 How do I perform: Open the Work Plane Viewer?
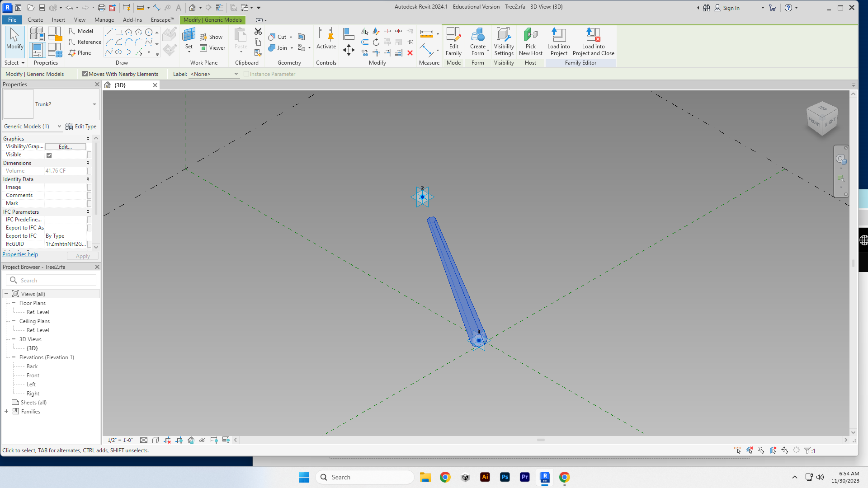[213, 48]
